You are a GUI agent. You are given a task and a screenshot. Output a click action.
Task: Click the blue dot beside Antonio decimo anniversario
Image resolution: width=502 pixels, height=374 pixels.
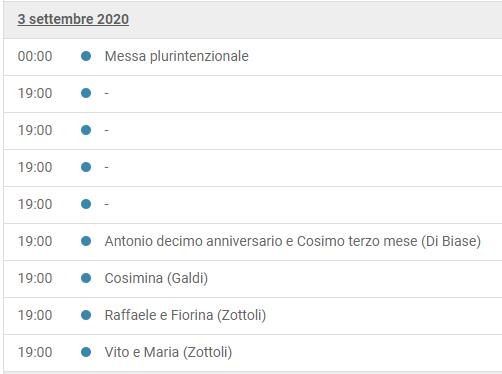pos(86,241)
